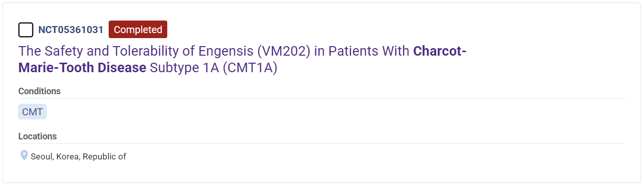Viewport: 644px width, 184px height.
Task: Click the bold Charcot- text in the title
Action: [440, 51]
